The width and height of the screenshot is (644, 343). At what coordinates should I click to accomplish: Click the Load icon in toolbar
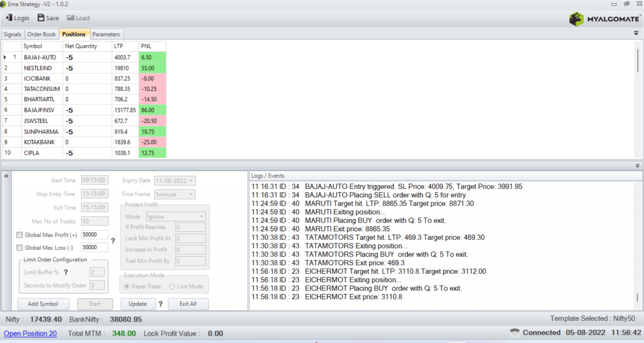click(70, 18)
